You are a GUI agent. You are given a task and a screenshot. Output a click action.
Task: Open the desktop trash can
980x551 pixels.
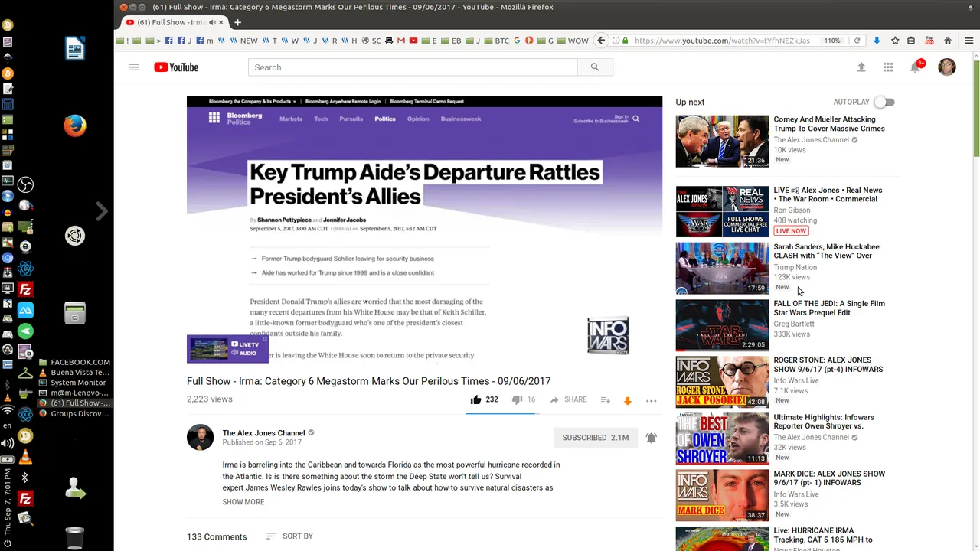pyautogui.click(x=75, y=538)
